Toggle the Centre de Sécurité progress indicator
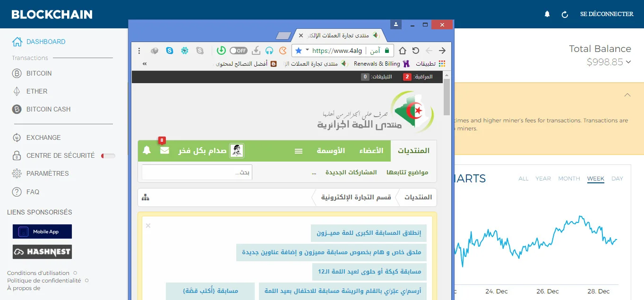 pyautogui.click(x=108, y=156)
